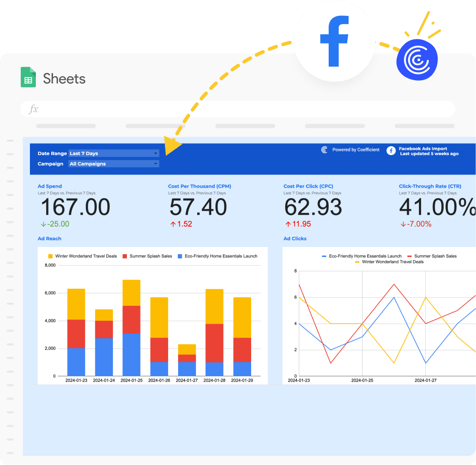The width and height of the screenshot is (476, 465).
Task: Click the Coefficient round blue logo
Action: pyautogui.click(x=417, y=60)
